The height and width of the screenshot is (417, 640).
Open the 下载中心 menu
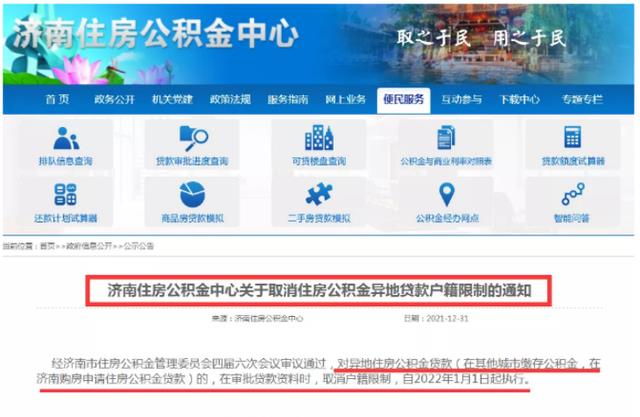[520, 99]
